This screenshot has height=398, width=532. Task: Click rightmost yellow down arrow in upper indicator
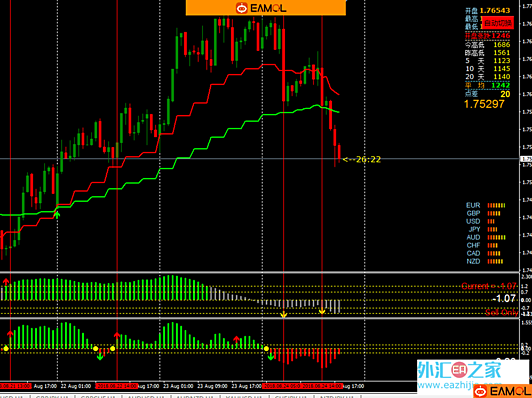[322, 311]
